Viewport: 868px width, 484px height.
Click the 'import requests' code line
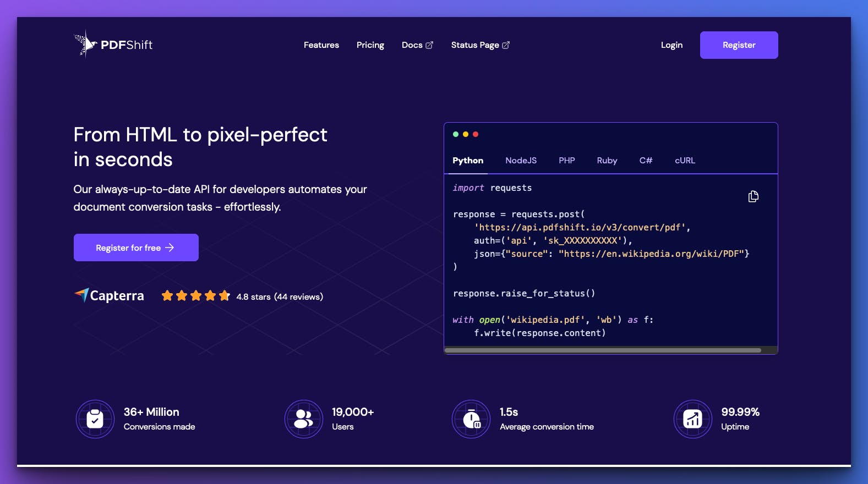coord(492,188)
